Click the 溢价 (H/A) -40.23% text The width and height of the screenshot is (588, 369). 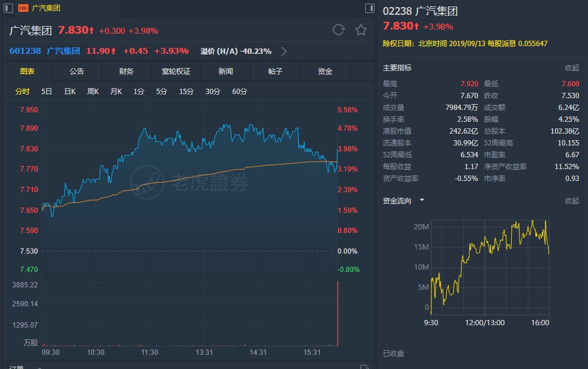coord(236,51)
